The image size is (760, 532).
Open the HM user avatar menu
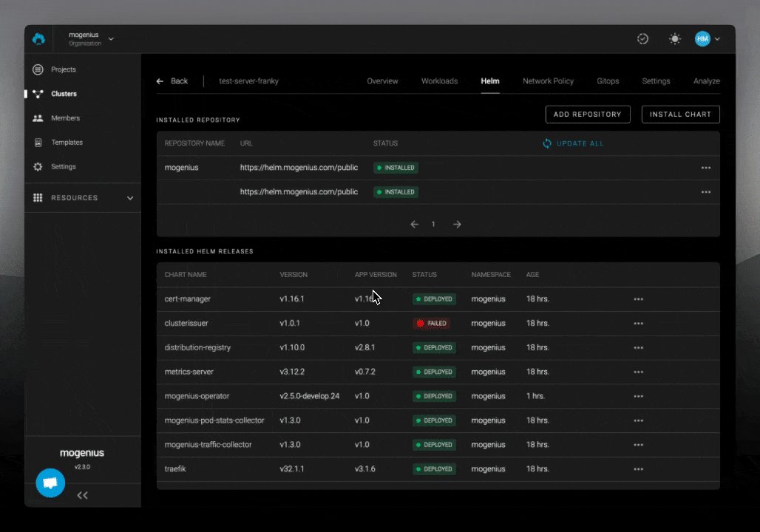tap(702, 38)
